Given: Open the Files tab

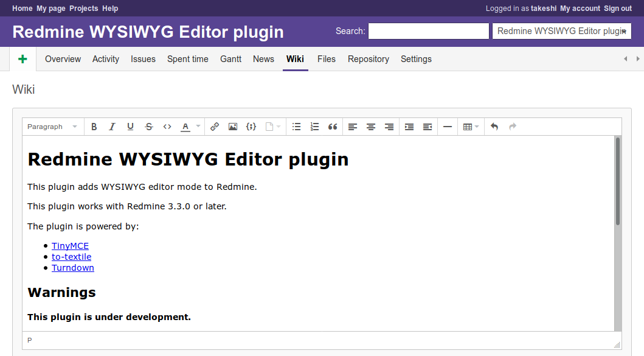Looking at the screenshot, I should [327, 59].
